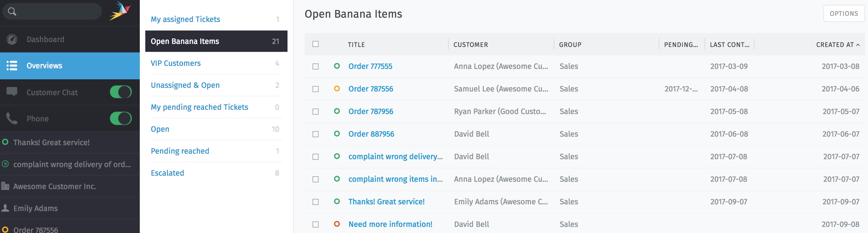Click the search magnifier icon
Viewport: 868px width, 233px height.
tap(12, 12)
